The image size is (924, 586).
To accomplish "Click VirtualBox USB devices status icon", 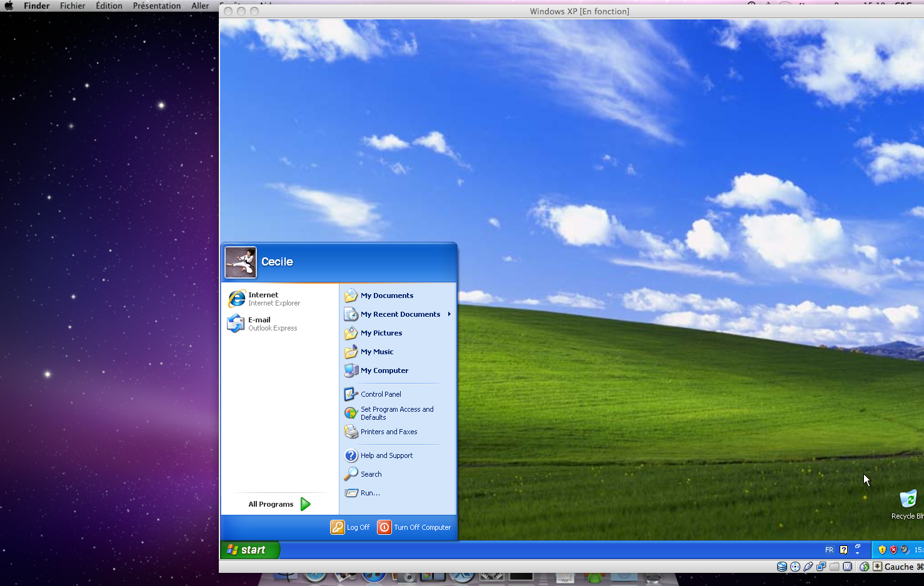I will 808,567.
